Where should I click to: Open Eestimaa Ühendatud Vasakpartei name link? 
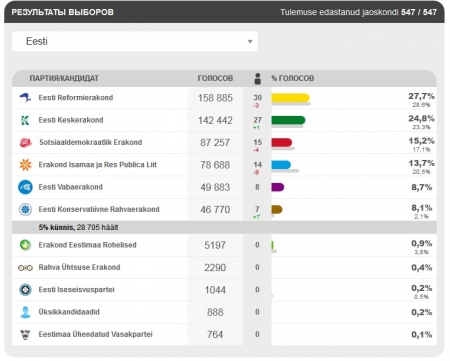[95, 334]
